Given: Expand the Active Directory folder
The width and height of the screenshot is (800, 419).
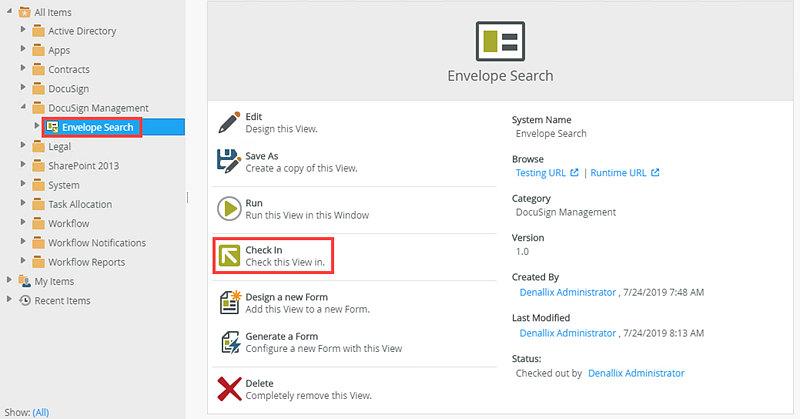Looking at the screenshot, I should [x=23, y=31].
